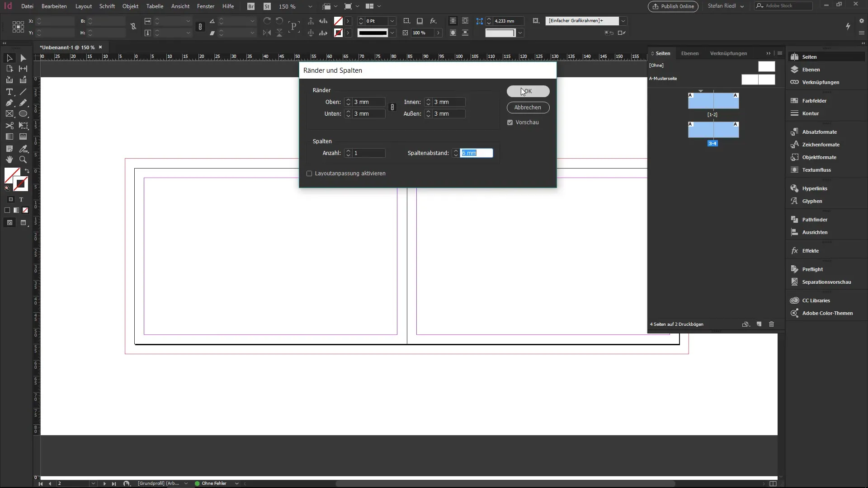This screenshot has height=488, width=868.
Task: Open the Ohne Fehler preflight dropdown
Action: [x=236, y=483]
